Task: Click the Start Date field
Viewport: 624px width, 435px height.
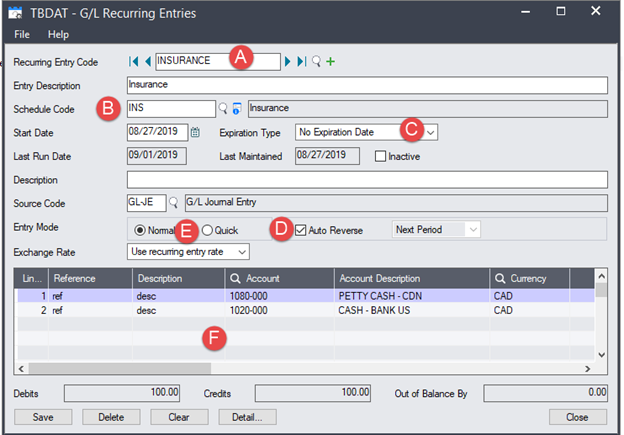Action: tap(158, 132)
